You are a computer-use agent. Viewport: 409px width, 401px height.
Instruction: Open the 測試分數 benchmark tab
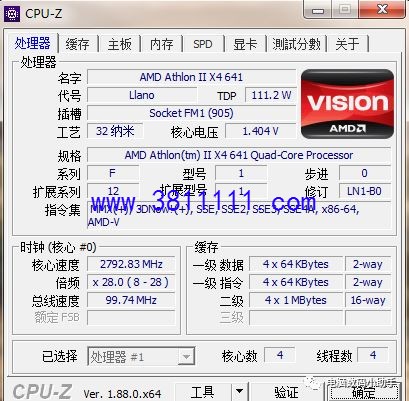[296, 44]
